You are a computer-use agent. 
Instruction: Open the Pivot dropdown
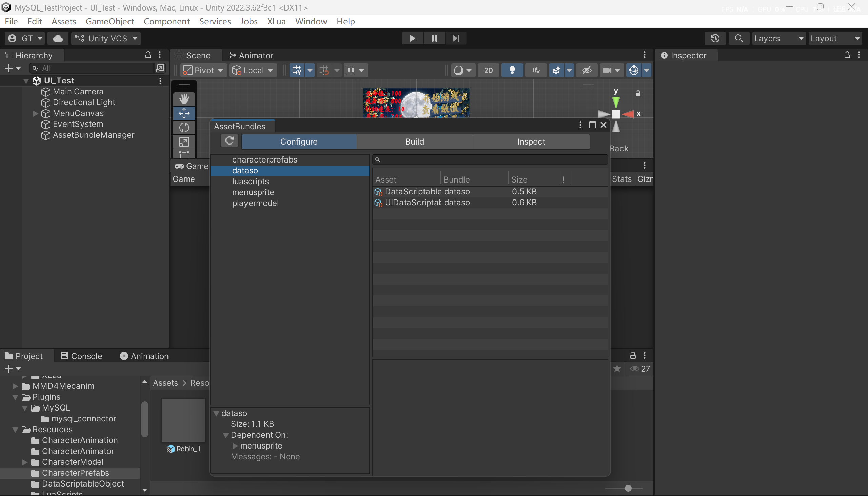click(203, 70)
